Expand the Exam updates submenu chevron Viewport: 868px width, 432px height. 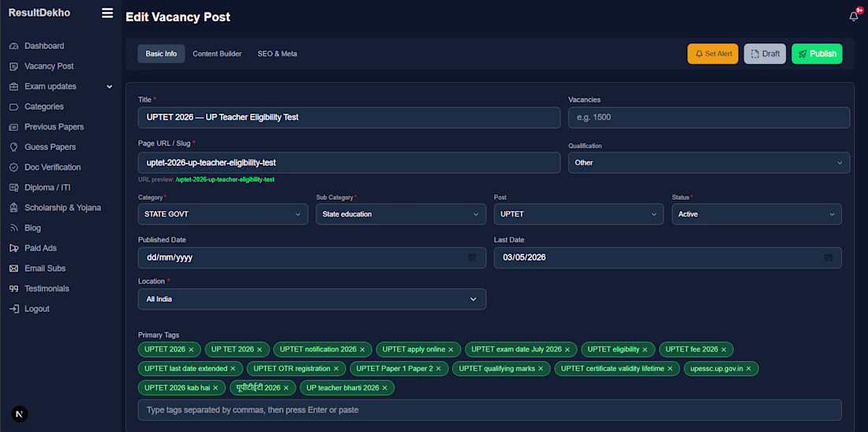110,87
